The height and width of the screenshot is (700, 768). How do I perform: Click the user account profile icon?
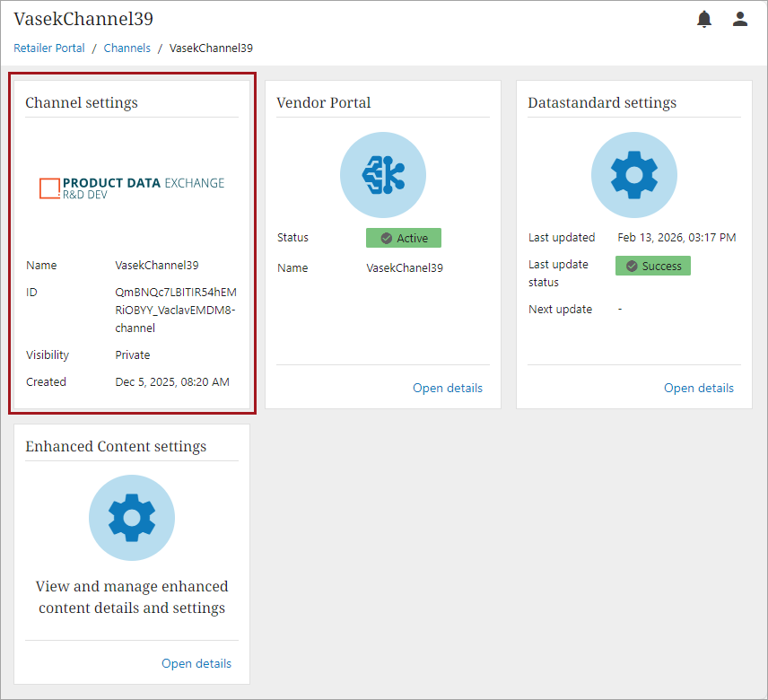(x=740, y=20)
